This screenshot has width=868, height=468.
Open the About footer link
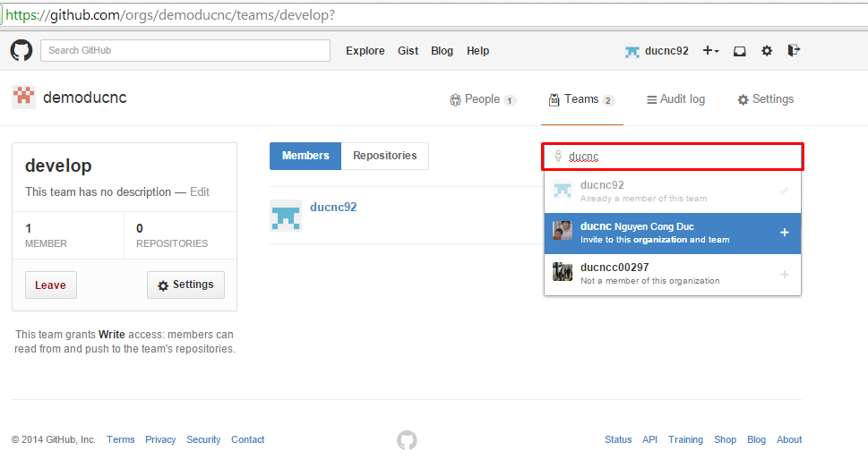point(789,439)
